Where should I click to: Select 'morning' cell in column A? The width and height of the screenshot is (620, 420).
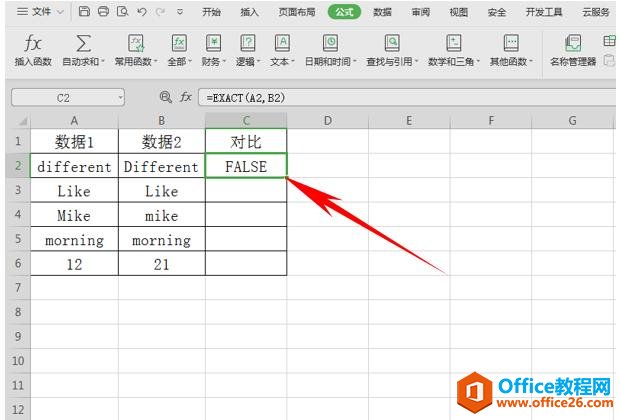pyautogui.click(x=74, y=239)
